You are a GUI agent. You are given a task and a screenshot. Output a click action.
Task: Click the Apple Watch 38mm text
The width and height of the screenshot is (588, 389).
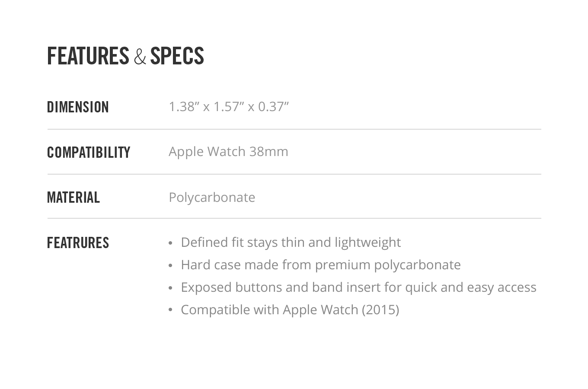click(228, 151)
